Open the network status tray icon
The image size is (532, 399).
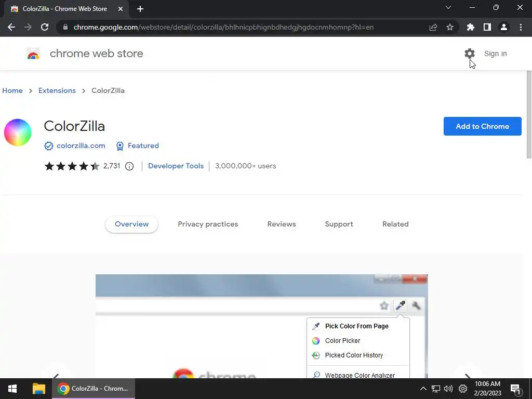[436, 389]
